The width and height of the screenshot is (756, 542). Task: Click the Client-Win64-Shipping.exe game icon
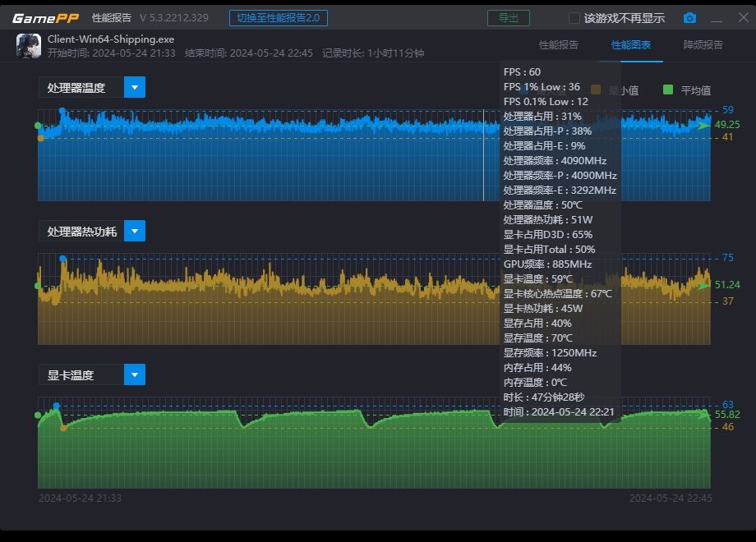pos(28,45)
